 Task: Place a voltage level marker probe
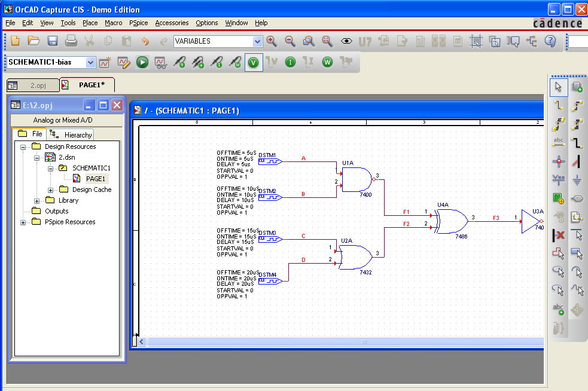tap(179, 62)
